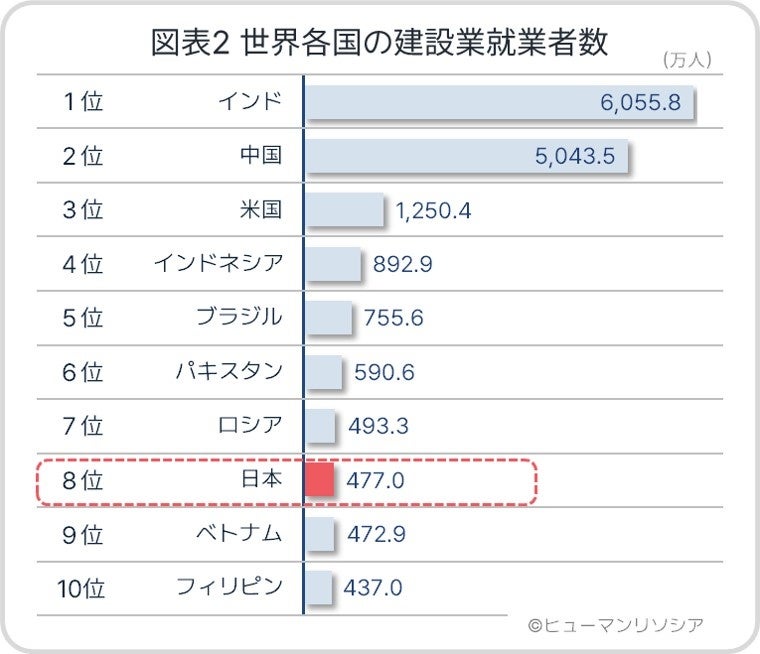Image resolution: width=760 pixels, height=654 pixels.
Task: Select the 10位 rank label
Action: (81, 588)
